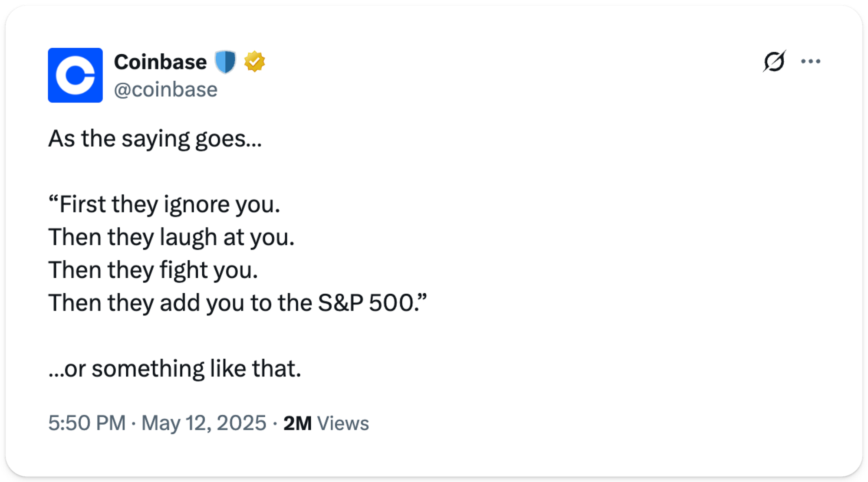This screenshot has width=868, height=482.
Task: Click the May 12, 2025 date
Action: 204,423
